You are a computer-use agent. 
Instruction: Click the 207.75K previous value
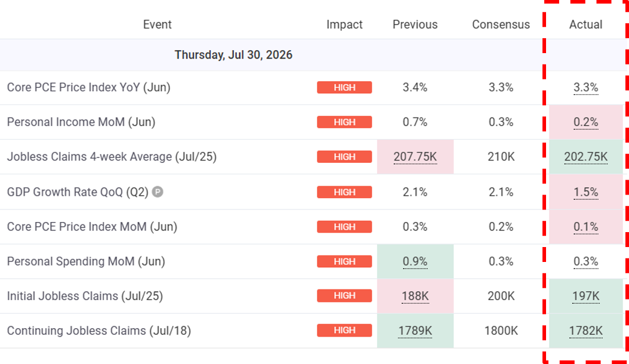tap(415, 156)
